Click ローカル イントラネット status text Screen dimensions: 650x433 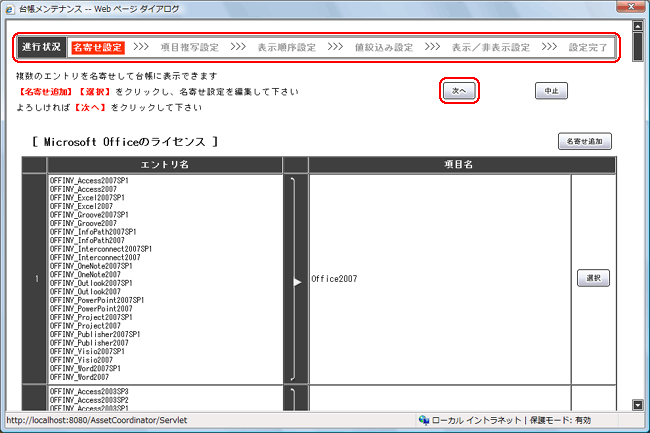[476, 420]
